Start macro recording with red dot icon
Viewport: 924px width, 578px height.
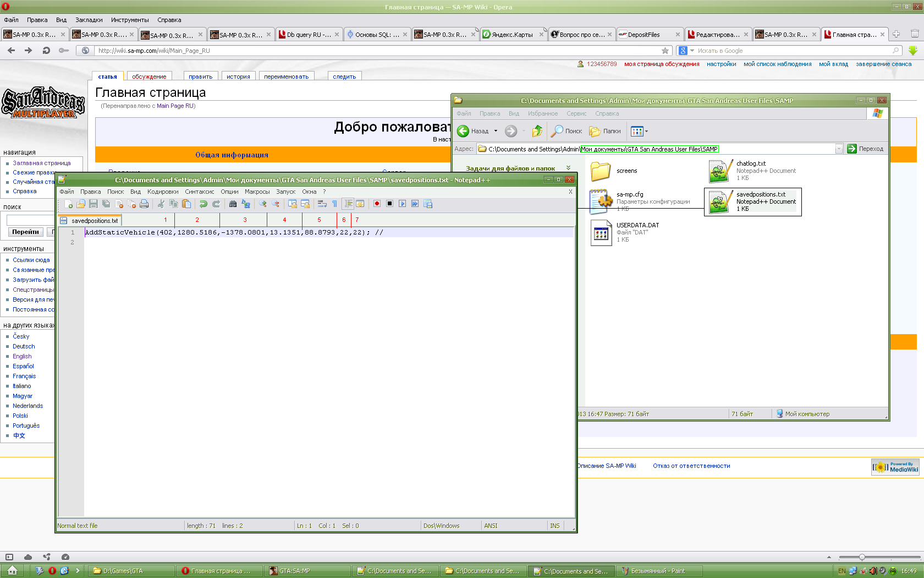(377, 204)
